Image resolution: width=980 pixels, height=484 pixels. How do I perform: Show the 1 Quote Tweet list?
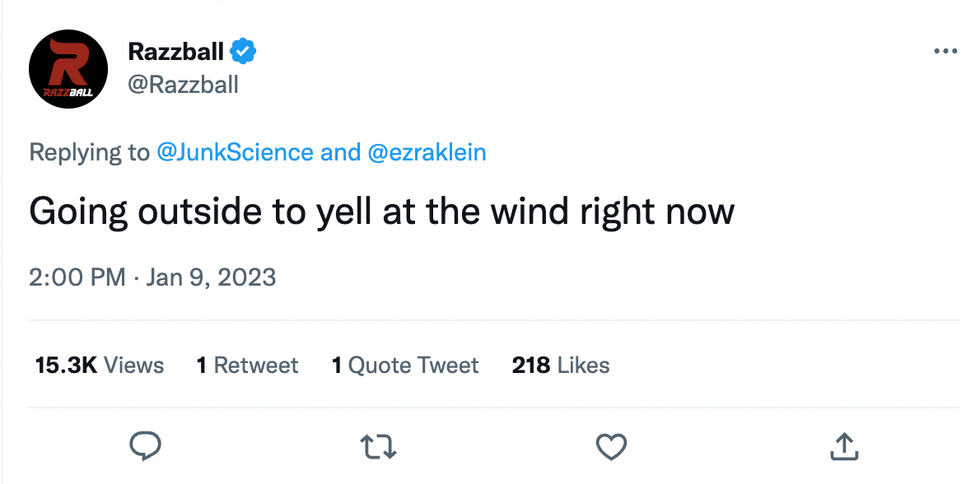(405, 365)
